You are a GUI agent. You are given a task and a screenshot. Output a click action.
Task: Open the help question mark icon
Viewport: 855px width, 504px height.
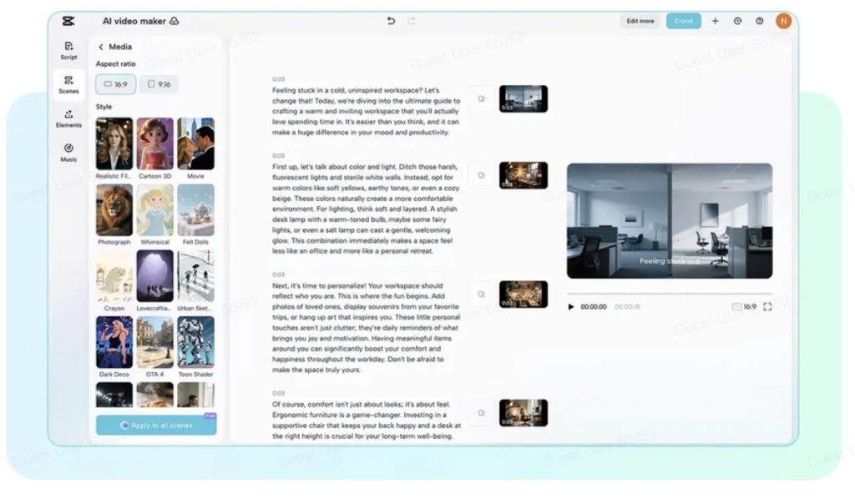pos(759,21)
